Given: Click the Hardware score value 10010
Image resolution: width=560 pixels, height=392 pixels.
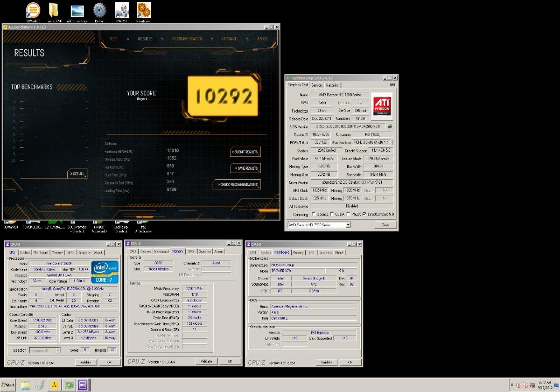Looking at the screenshot, I should 173,151.
